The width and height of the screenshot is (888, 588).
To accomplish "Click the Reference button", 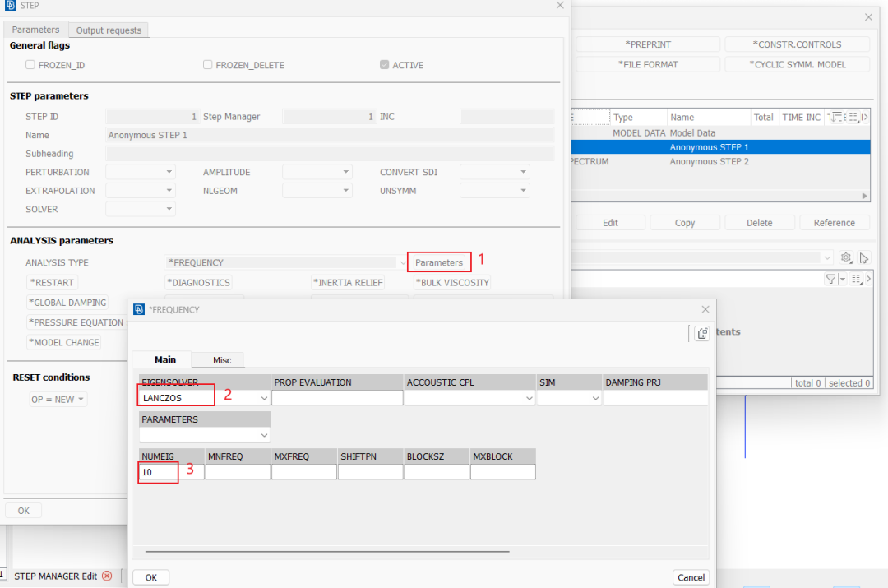I will pos(835,223).
